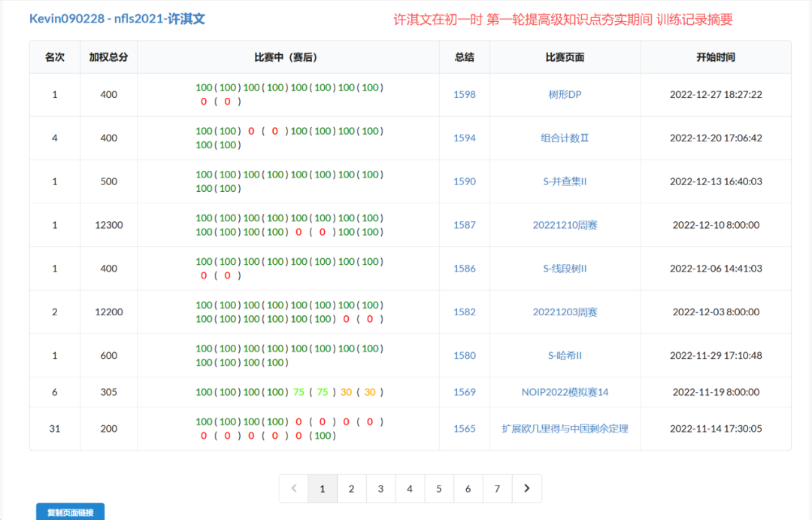
Task: View summary 1587 link
Action: click(x=465, y=225)
